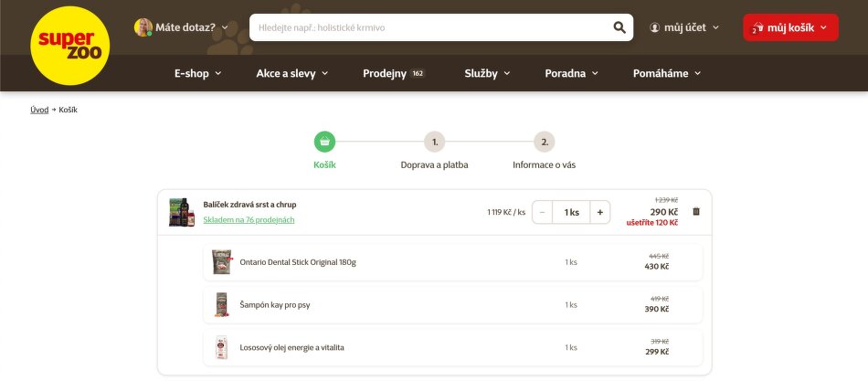The width and height of the screenshot is (868, 381).
Task: Click step 1 Doprava a platba circle
Action: tap(435, 142)
